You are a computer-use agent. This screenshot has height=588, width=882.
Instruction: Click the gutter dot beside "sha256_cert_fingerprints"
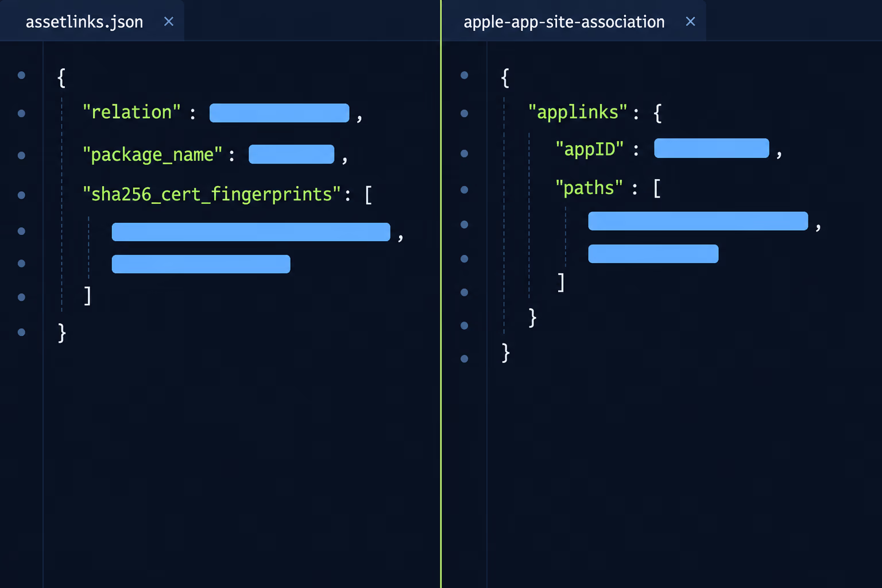(21, 195)
